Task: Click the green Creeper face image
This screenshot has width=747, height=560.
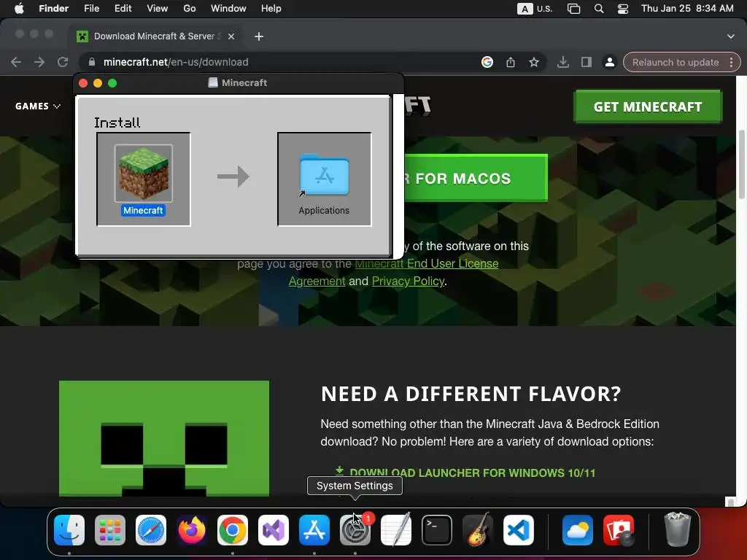Action: [x=164, y=438]
